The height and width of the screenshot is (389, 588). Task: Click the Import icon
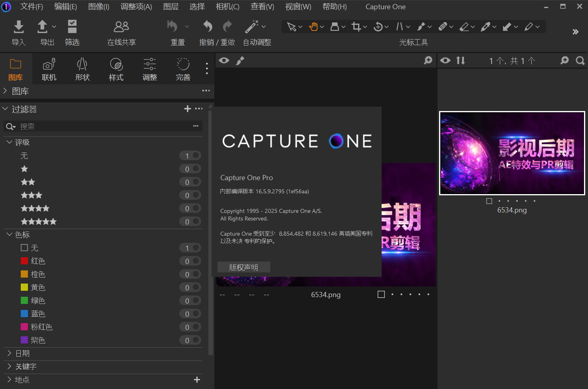pyautogui.click(x=18, y=27)
